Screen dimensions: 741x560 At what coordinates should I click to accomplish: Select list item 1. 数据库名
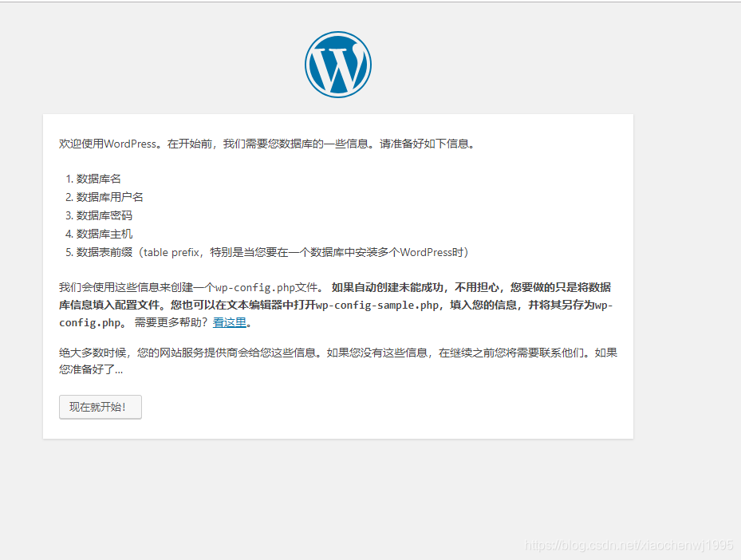[x=93, y=179]
